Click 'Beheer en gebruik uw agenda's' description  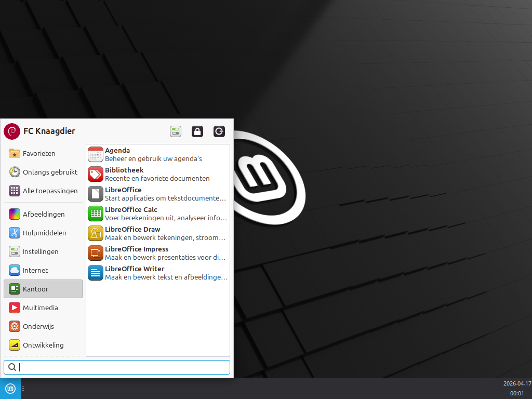tap(153, 159)
